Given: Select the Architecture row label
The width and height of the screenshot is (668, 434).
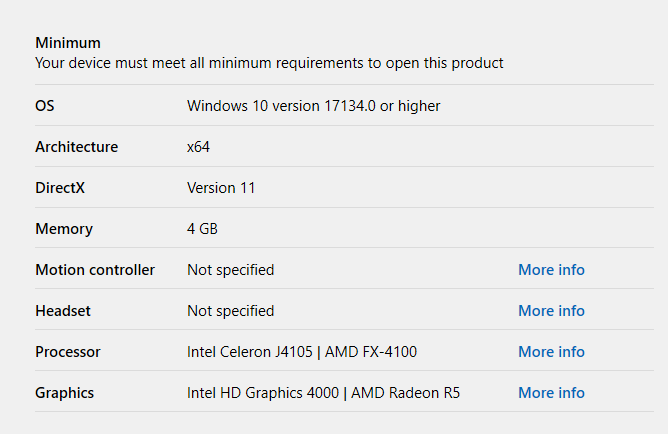Looking at the screenshot, I should pyautogui.click(x=76, y=147).
